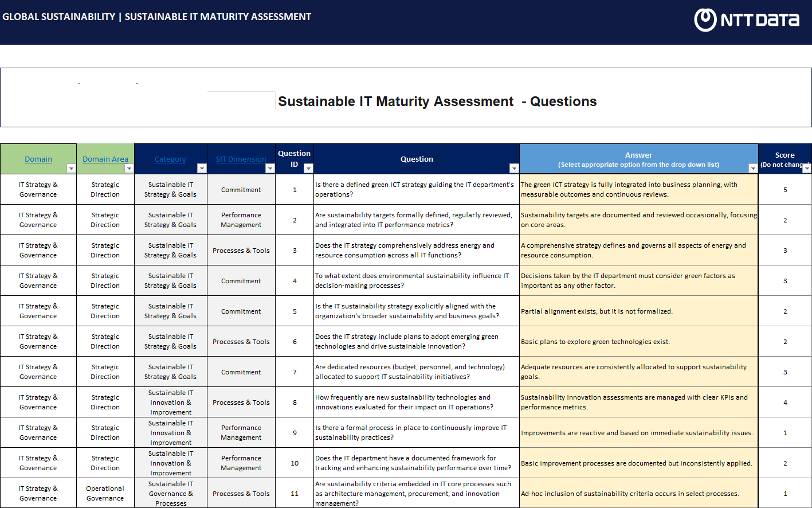Click question 'Are sustainability criteria embedded in IT core'

[x=417, y=493]
